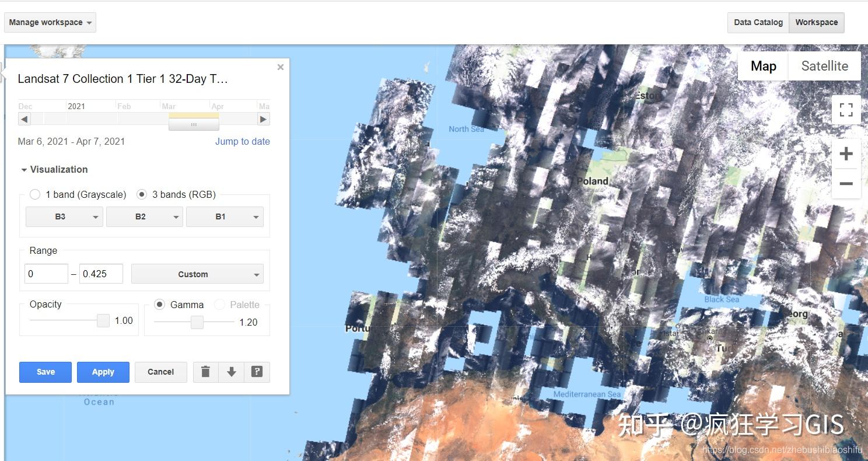The height and width of the screenshot is (461, 868).
Task: Click the Jump to date link
Action: point(243,141)
